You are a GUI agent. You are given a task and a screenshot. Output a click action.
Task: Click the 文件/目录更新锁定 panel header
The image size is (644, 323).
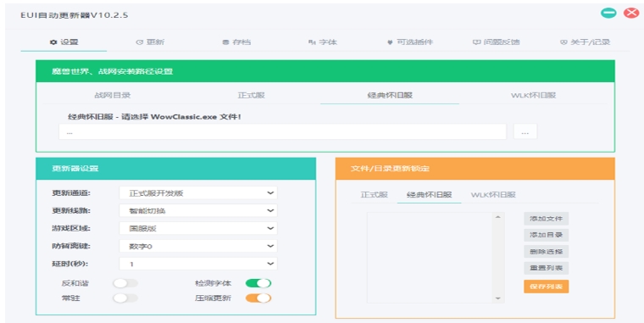pos(475,169)
